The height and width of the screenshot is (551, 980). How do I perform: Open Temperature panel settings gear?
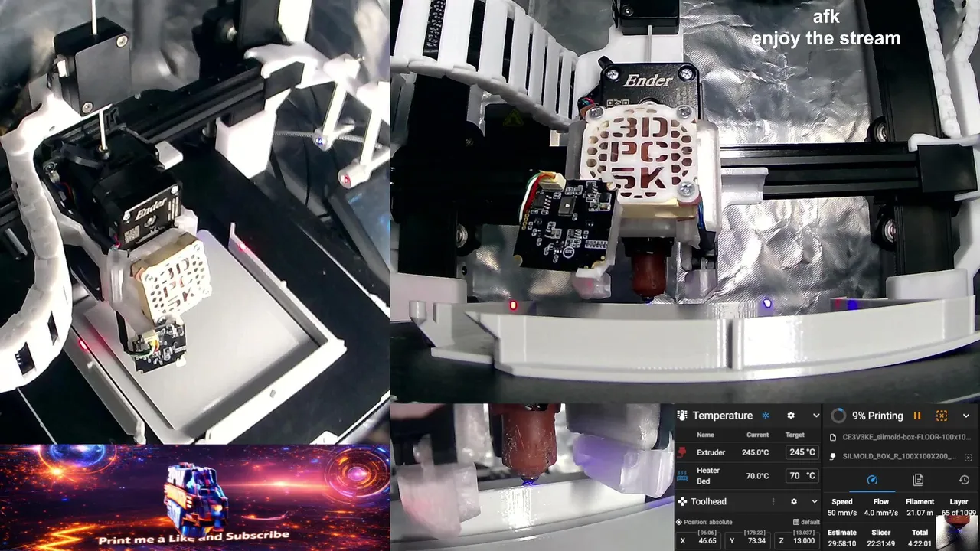[791, 416]
